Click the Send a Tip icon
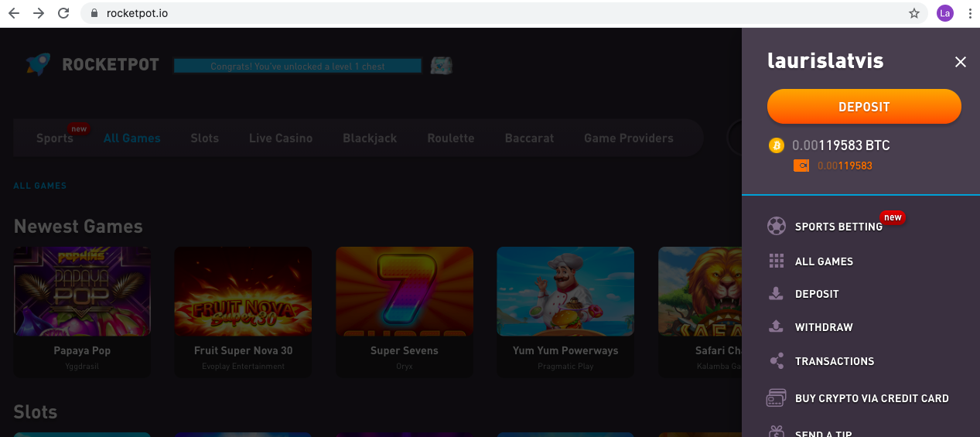 point(777,431)
